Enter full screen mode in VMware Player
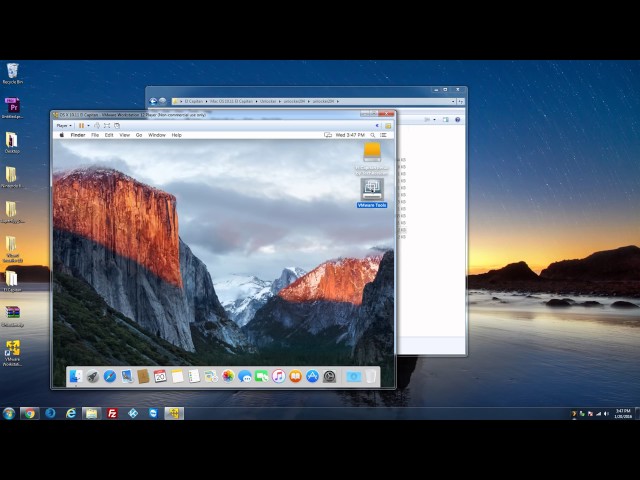The height and width of the screenshot is (480, 640). click(107, 126)
